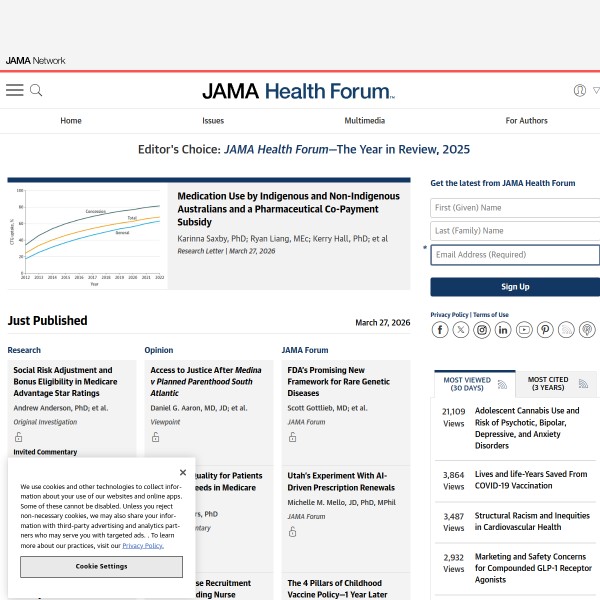Click the user account profile icon
This screenshot has height=600, width=600.
tap(579, 90)
